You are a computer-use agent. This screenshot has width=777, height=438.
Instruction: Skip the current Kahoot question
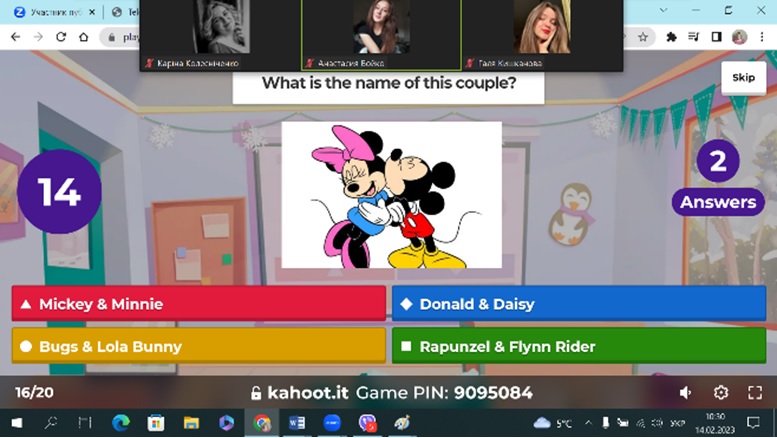tap(743, 77)
